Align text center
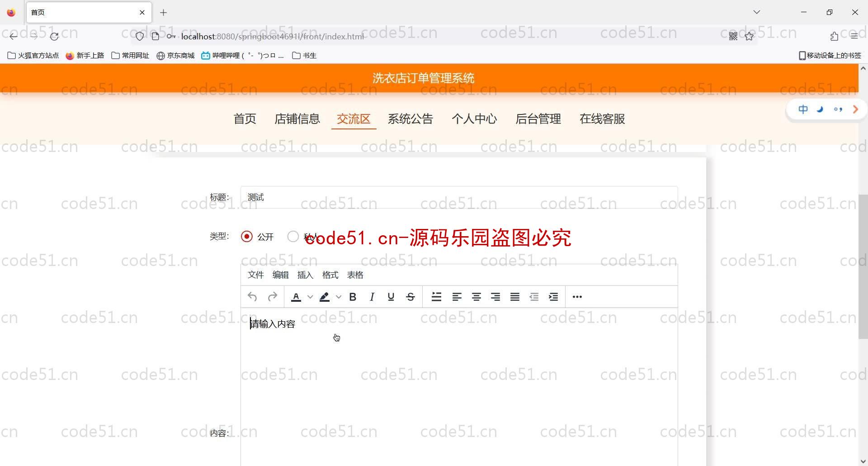 pos(476,297)
